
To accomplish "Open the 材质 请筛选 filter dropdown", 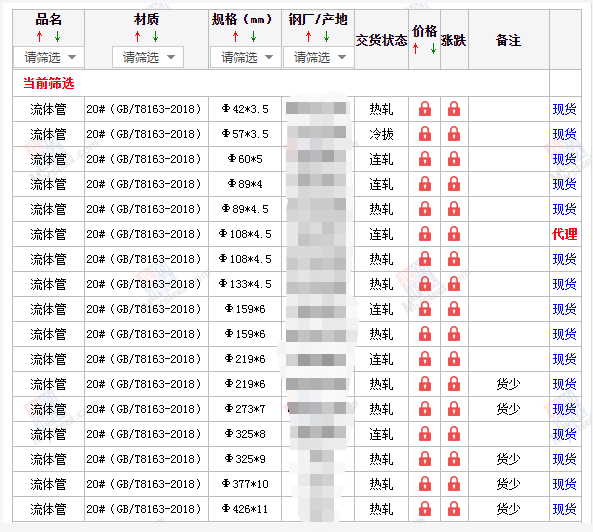I will pyautogui.click(x=148, y=57).
